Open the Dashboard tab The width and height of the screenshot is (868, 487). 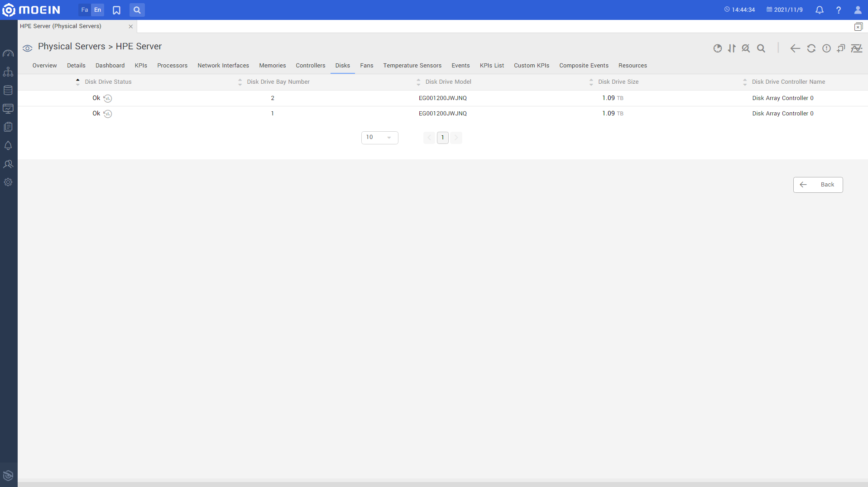[110, 66]
